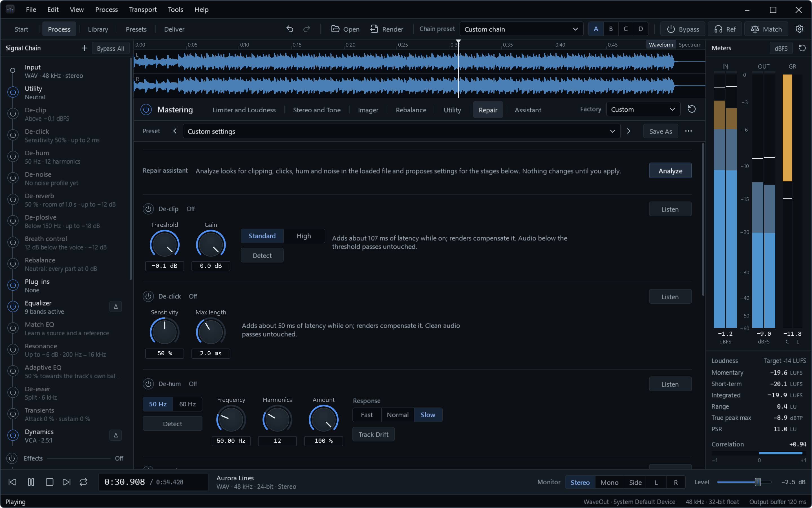The height and width of the screenshot is (508, 812).
Task: Adjust the monitor Level slider handle
Action: tap(758, 482)
